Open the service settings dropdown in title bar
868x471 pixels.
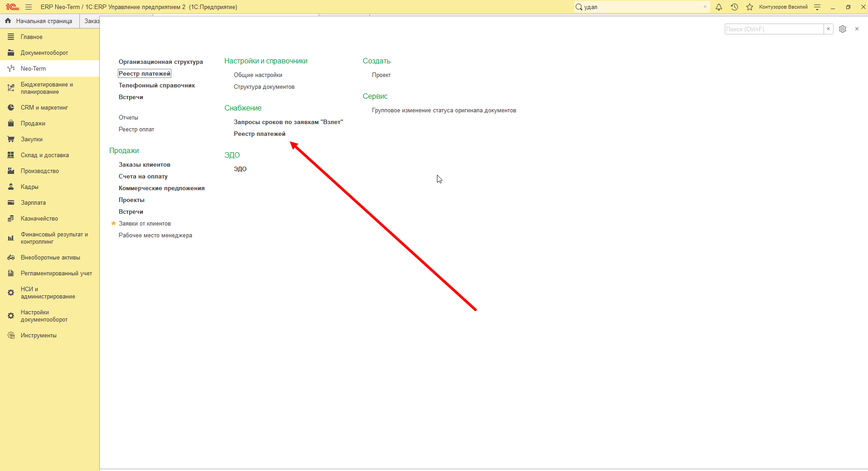click(817, 7)
